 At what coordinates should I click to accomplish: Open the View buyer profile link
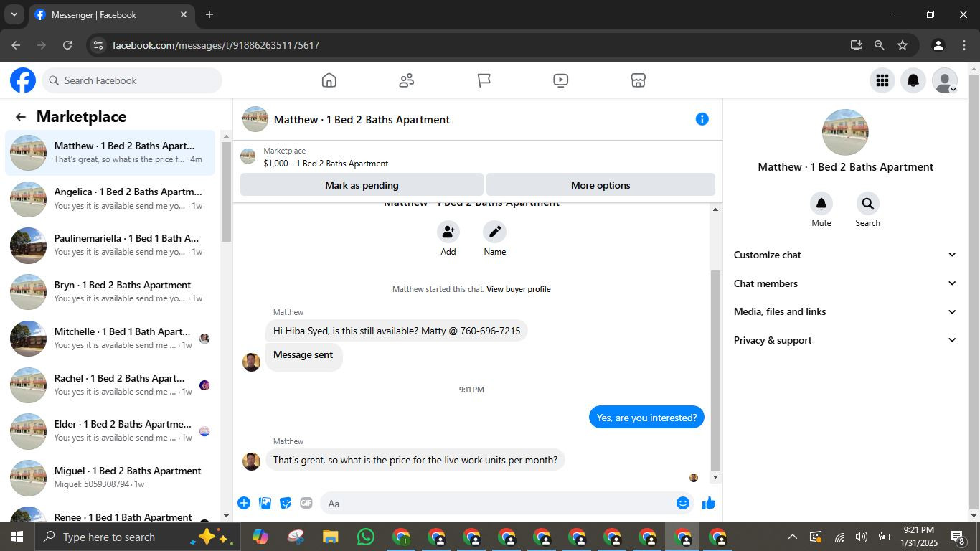pyautogui.click(x=519, y=289)
